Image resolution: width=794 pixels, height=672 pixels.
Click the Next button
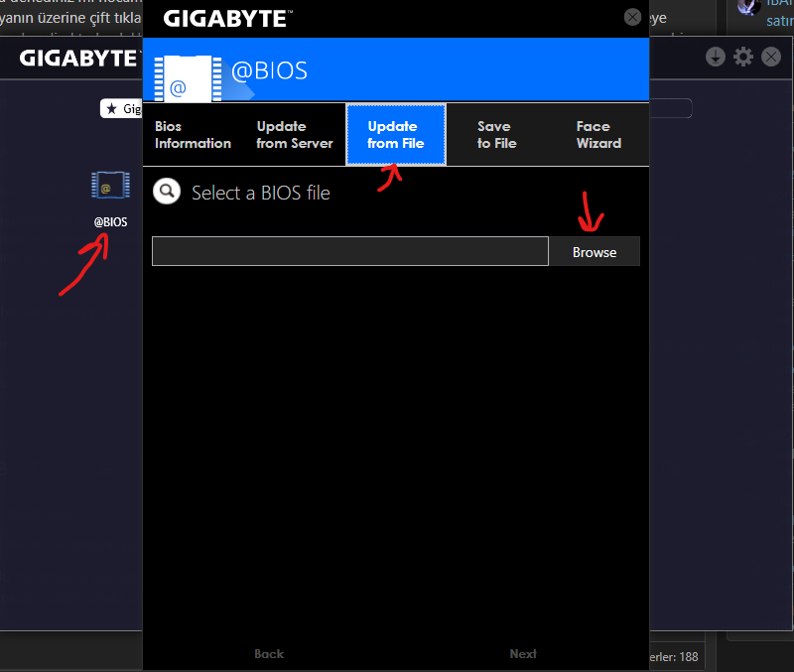pos(523,654)
